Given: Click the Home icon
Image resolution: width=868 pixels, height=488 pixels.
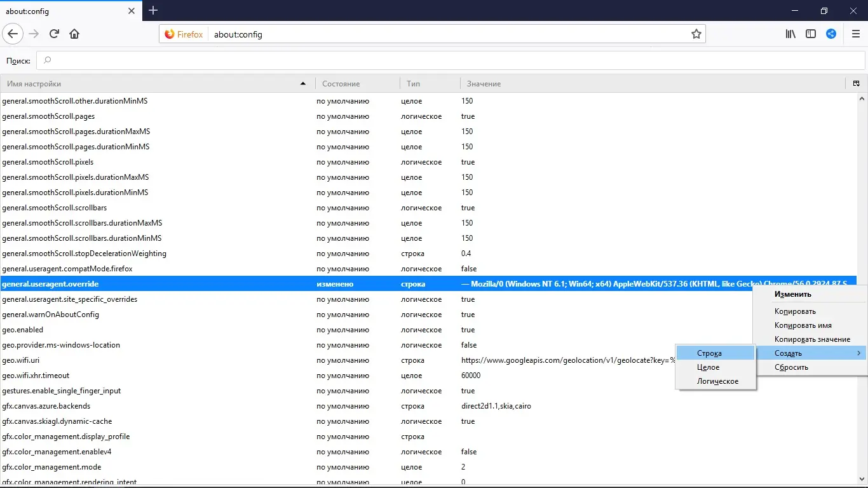Looking at the screenshot, I should tap(74, 34).
